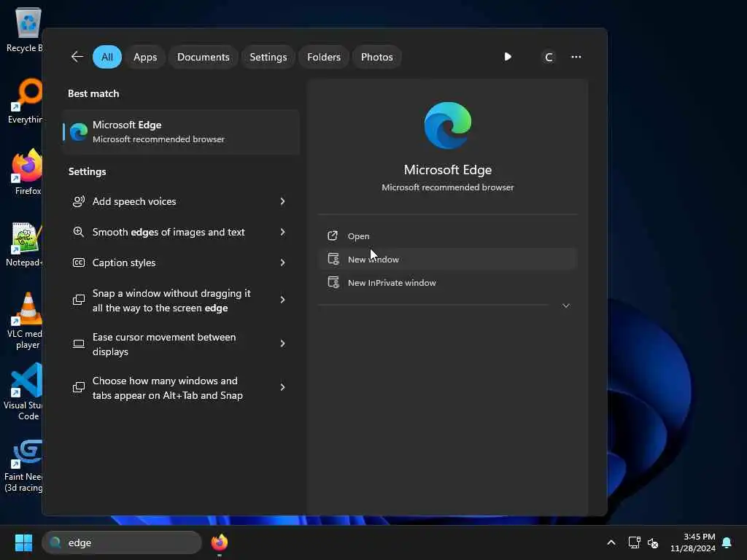Expand chevron for Add speech voices
Image resolution: width=747 pixels, height=560 pixels.
pos(282,201)
